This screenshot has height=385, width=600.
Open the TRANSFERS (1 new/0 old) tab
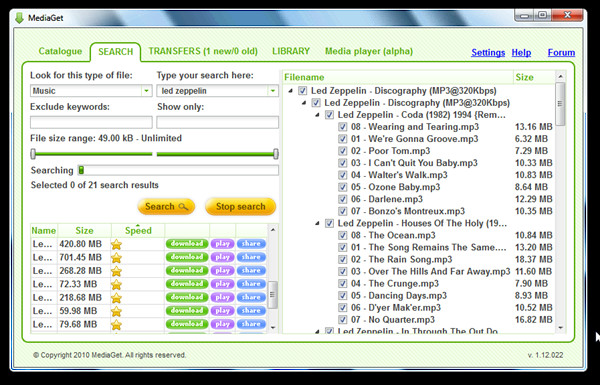203,51
